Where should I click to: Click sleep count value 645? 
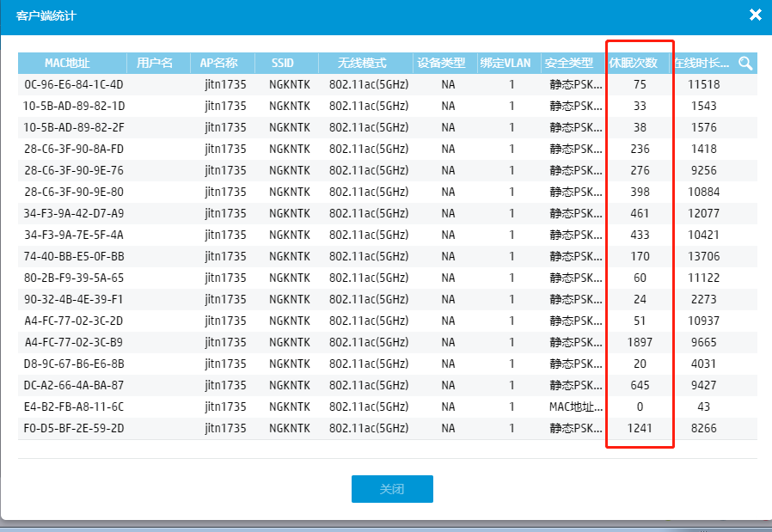(640, 385)
